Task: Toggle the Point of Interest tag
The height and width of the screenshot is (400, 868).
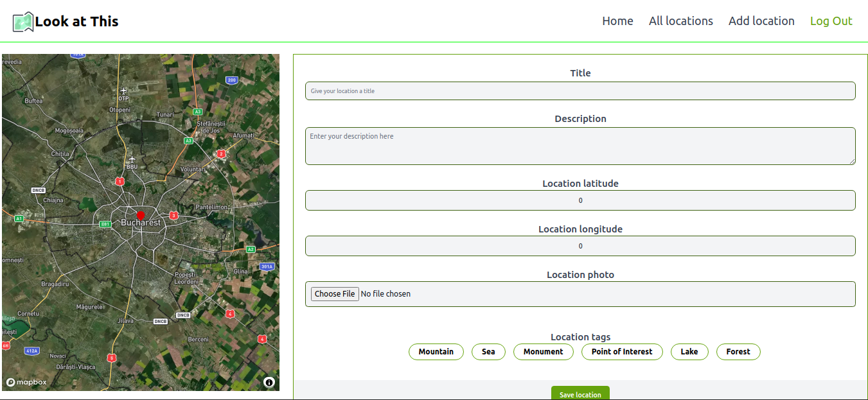Action: (622, 352)
